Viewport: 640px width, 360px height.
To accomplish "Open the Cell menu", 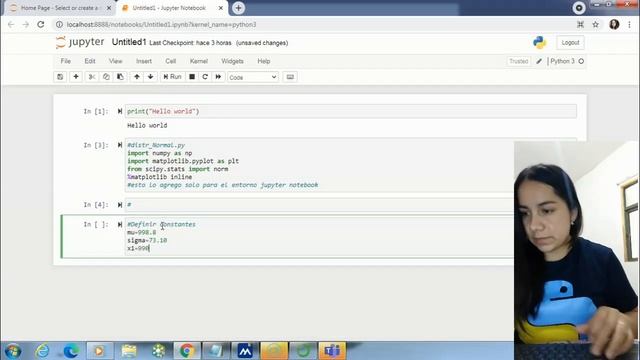I will 171,61.
